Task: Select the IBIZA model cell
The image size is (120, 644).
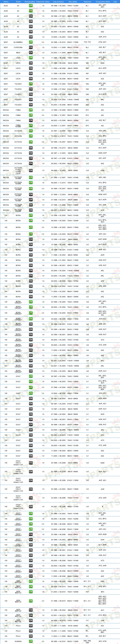Action: tap(18, 52)
